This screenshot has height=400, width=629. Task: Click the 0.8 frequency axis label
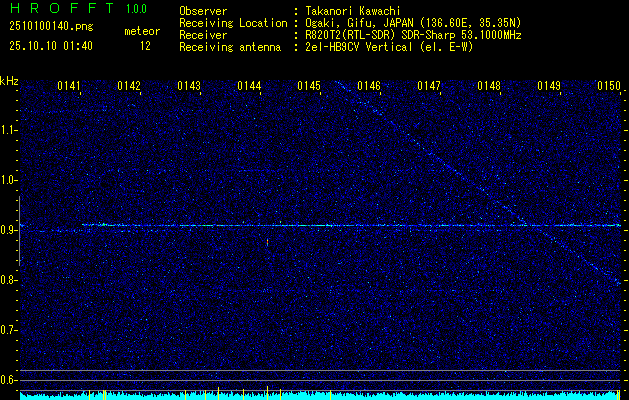click(8, 280)
